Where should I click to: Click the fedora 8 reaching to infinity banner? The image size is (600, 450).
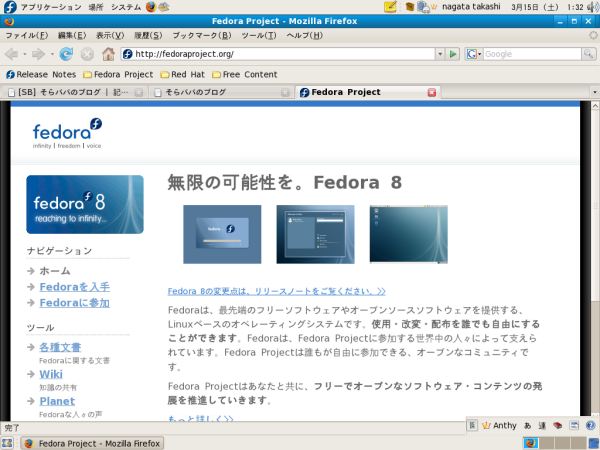click(x=85, y=204)
